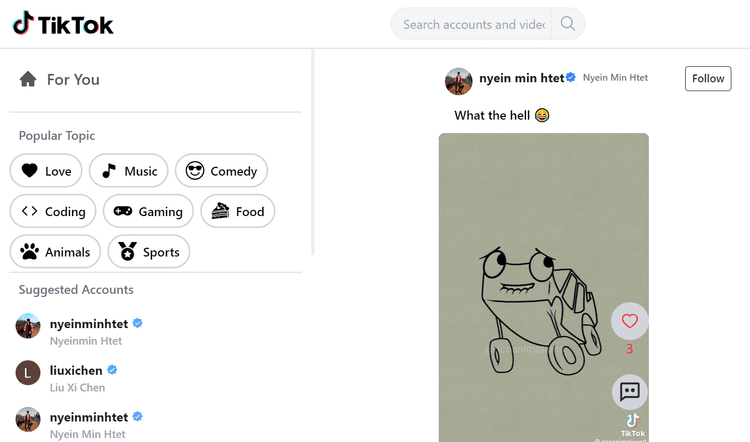
Task: Open nyein min htet username link on post
Action: click(522, 78)
